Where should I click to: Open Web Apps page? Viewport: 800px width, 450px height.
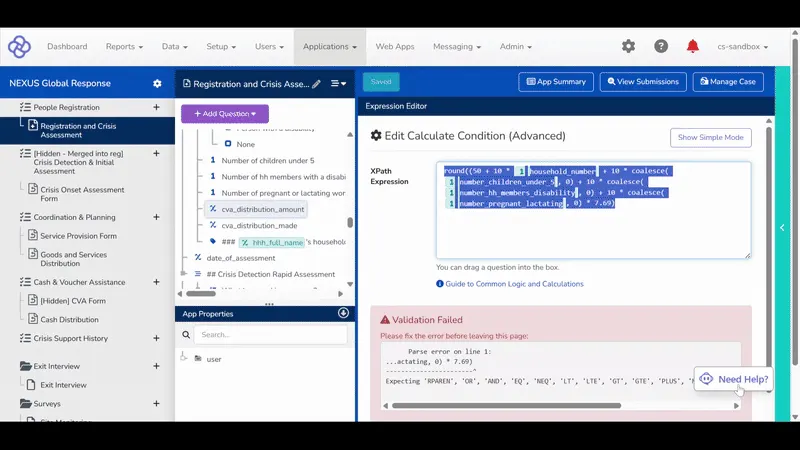click(x=395, y=46)
